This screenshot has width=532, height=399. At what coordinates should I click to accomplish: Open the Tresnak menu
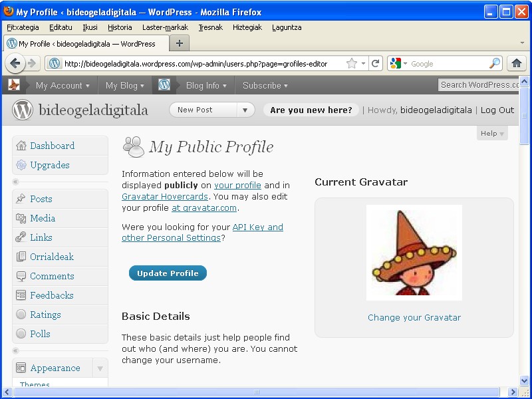pyautogui.click(x=211, y=27)
